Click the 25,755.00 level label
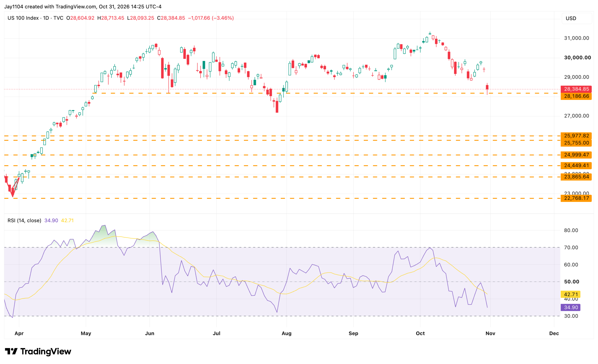598x364 pixels. [x=576, y=143]
